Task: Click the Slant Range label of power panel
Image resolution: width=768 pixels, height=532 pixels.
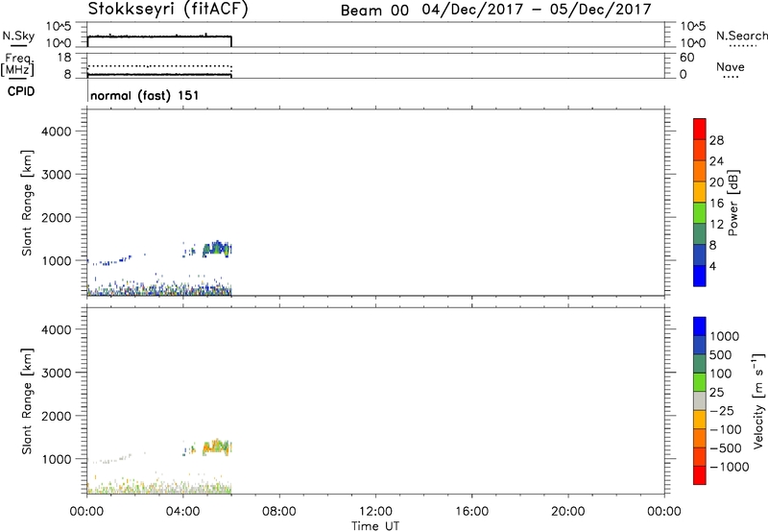Action: tap(27, 203)
